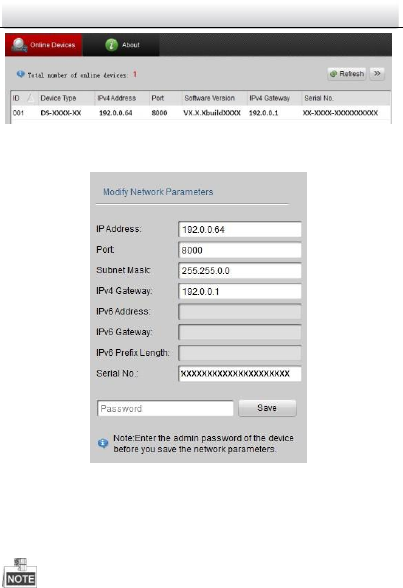Click the note info icon below Password

[103, 444]
